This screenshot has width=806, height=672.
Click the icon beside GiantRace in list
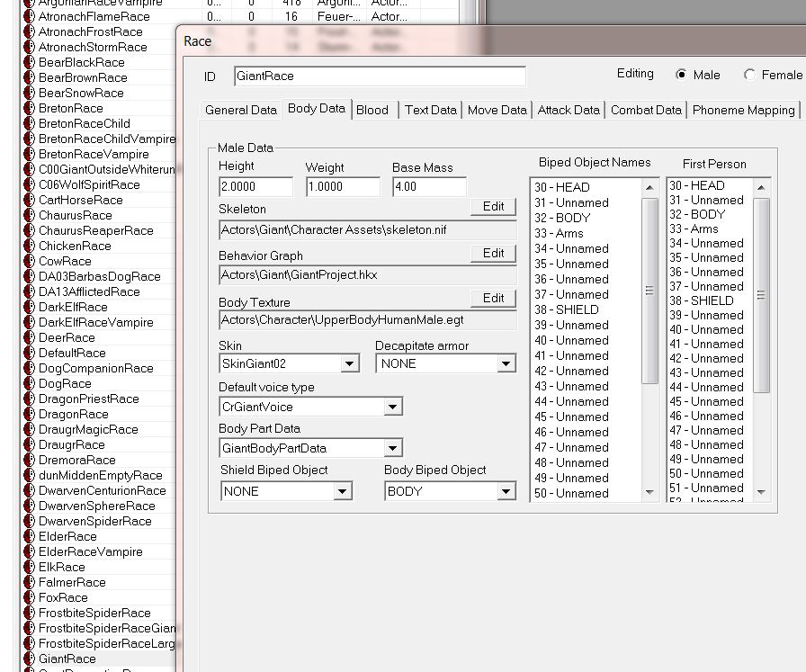(x=28, y=659)
